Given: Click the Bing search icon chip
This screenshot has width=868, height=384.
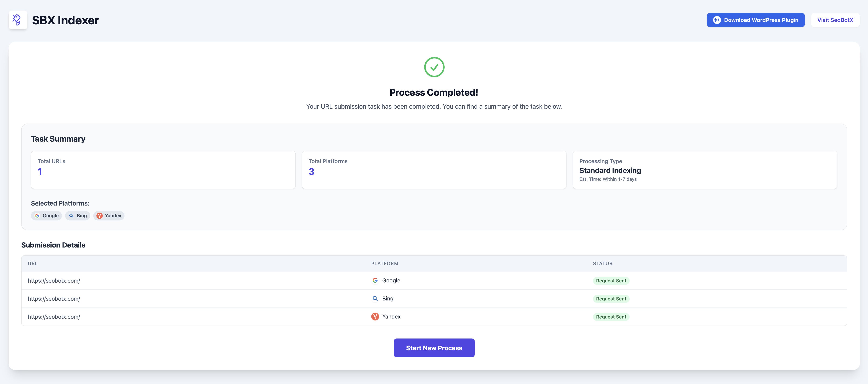Looking at the screenshot, I should tap(71, 216).
